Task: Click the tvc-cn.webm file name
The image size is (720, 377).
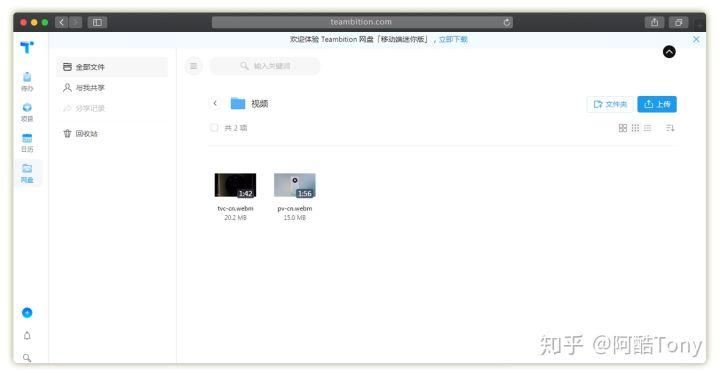Action: click(236, 208)
